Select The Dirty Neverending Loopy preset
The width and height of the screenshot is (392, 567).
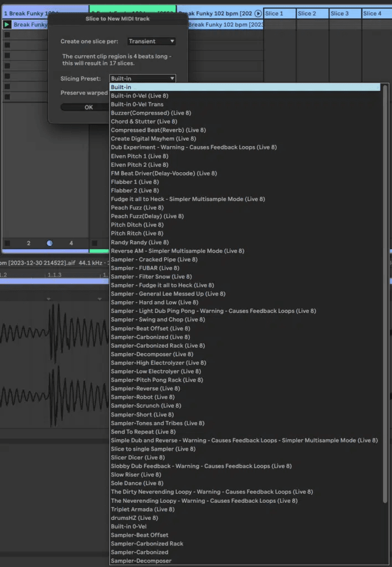point(245,492)
